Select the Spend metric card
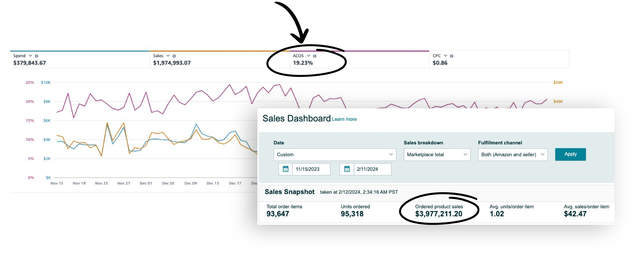This screenshot has width=644, height=254. (x=80, y=59)
